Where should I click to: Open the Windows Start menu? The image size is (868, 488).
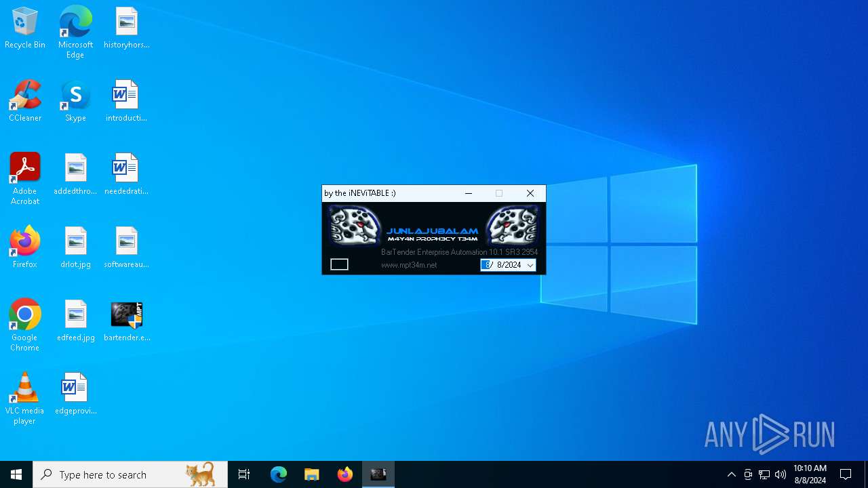(16, 474)
